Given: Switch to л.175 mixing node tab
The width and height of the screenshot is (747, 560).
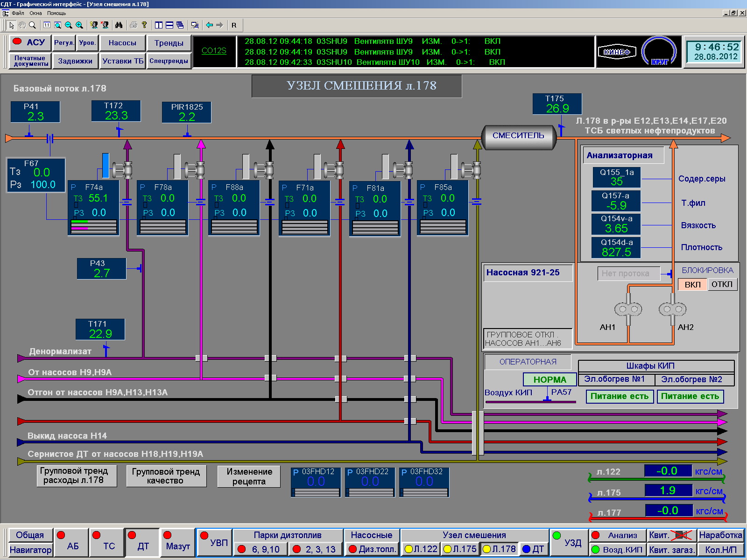Looking at the screenshot, I should [460, 549].
